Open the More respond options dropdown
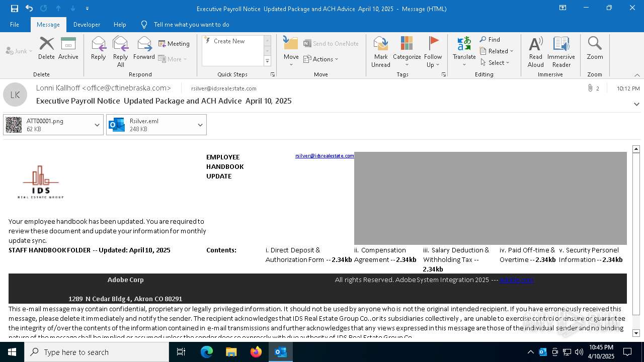The image size is (644, 362). (x=173, y=59)
